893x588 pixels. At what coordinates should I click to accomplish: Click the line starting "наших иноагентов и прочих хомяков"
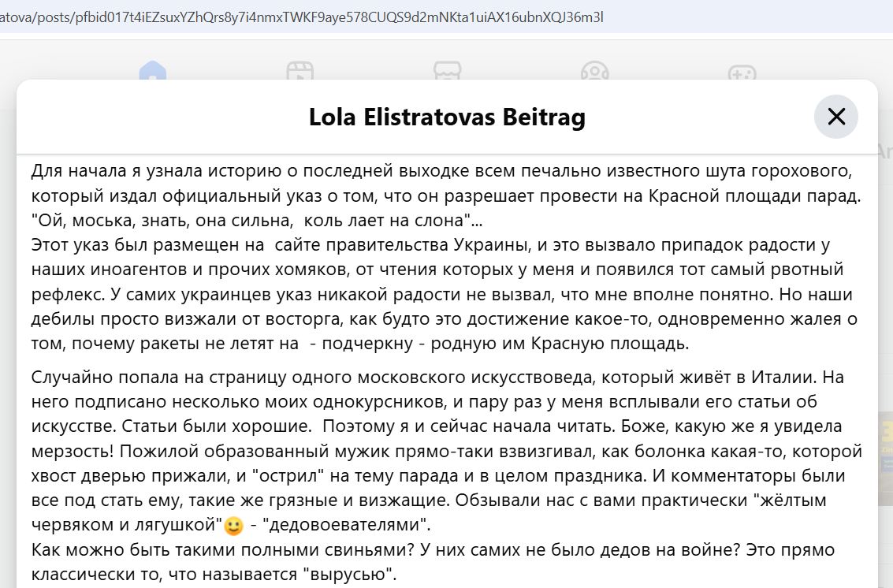point(437,269)
